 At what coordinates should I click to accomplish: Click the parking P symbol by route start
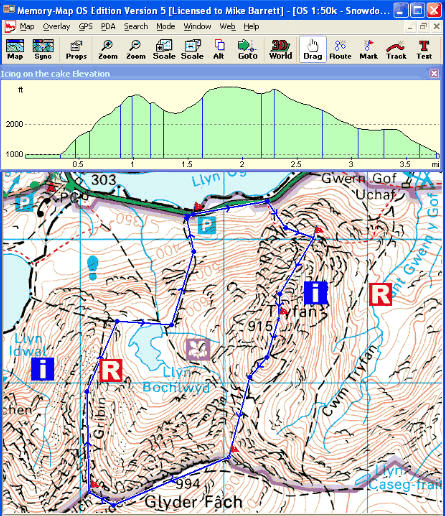207,225
